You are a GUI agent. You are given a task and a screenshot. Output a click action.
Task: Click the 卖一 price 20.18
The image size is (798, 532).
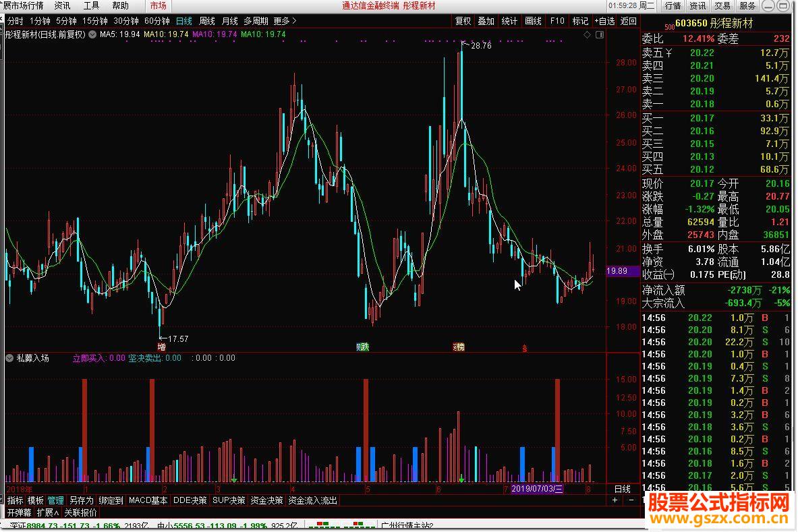tap(702, 104)
